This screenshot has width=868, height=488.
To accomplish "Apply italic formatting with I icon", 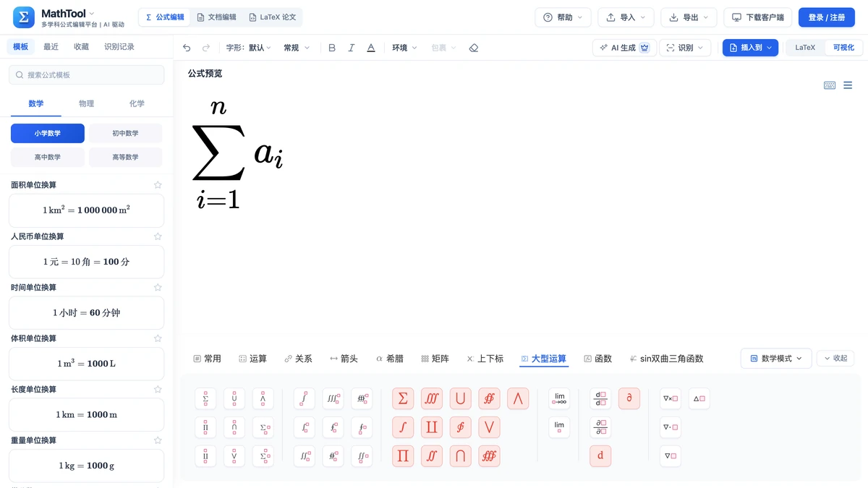I will point(352,48).
